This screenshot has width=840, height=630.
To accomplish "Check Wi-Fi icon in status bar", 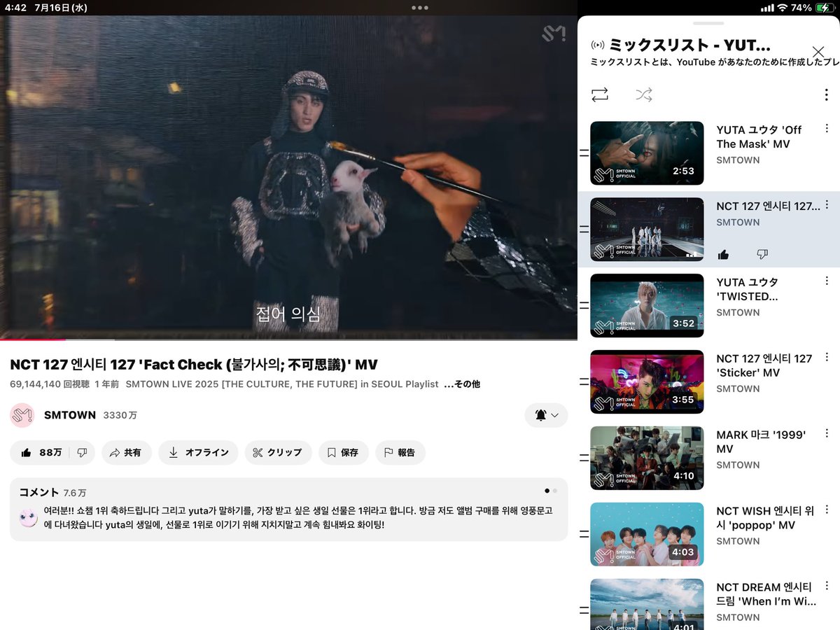I will coord(782,8).
